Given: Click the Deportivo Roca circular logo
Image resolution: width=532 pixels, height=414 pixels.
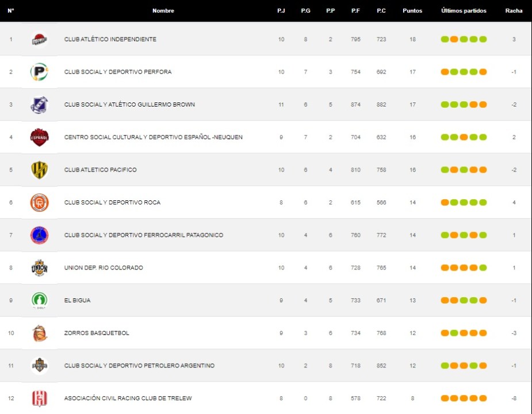Looking at the screenshot, I should point(39,203).
